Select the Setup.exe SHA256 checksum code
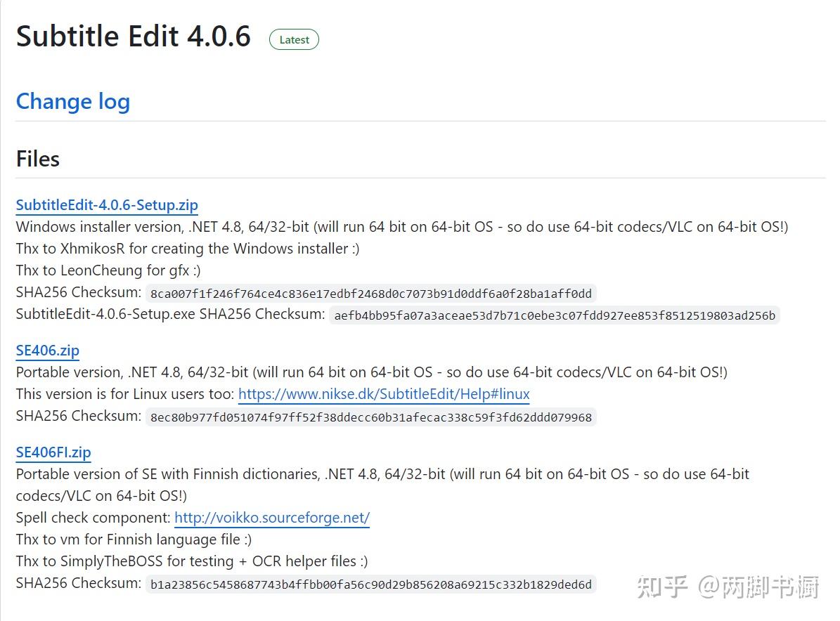The image size is (840, 621). pyautogui.click(x=555, y=315)
